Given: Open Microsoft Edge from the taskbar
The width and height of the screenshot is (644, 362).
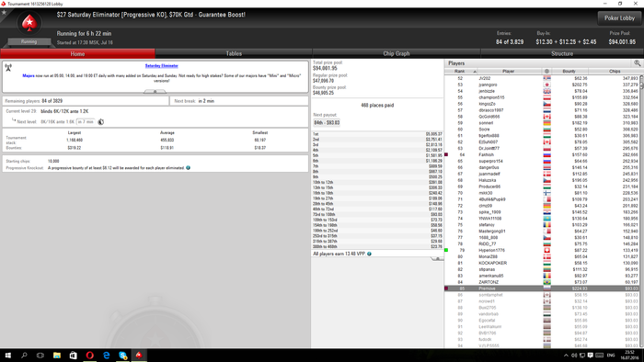Looking at the screenshot, I should 106,356.
